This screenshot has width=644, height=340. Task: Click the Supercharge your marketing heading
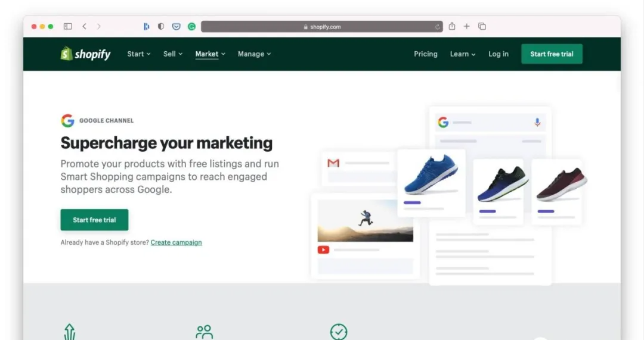(166, 143)
